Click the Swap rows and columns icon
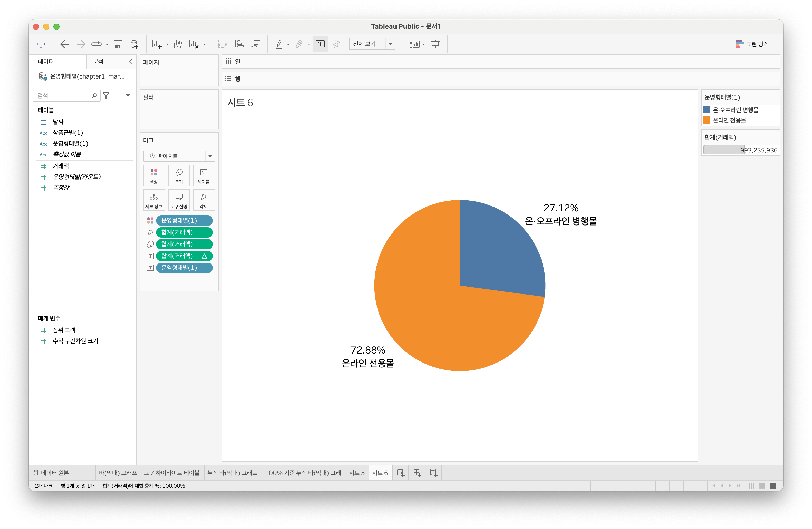 coord(222,44)
